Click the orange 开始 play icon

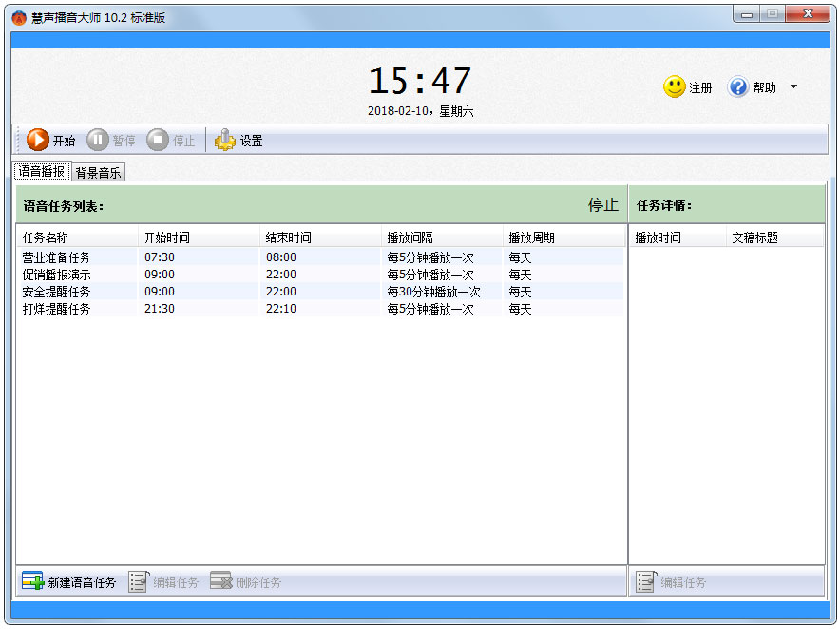[x=38, y=141]
